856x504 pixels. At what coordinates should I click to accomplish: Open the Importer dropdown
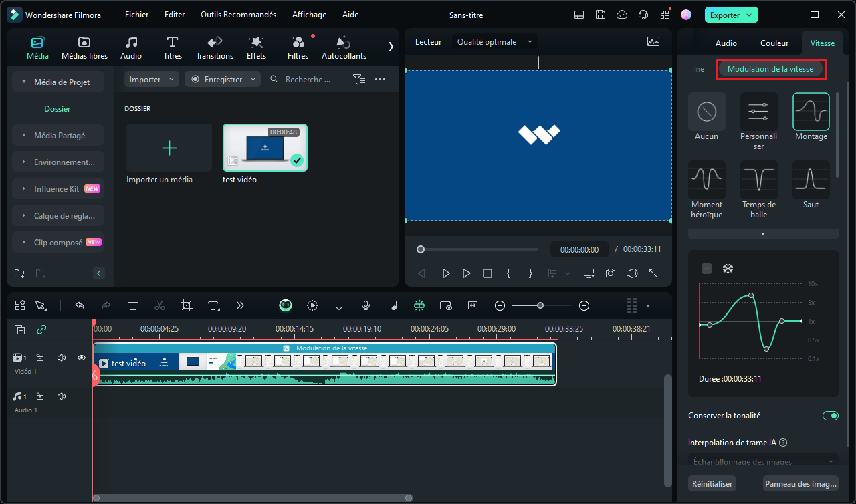click(152, 79)
